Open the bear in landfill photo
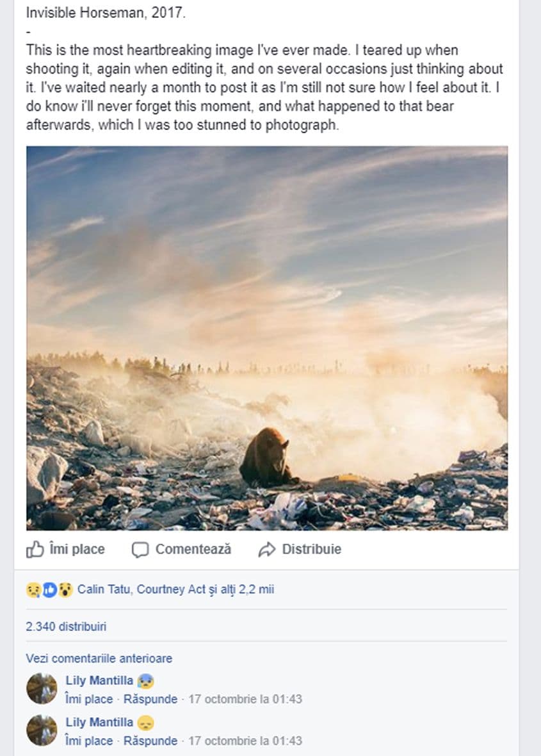Image resolution: width=541 pixels, height=756 pixels. 267,338
